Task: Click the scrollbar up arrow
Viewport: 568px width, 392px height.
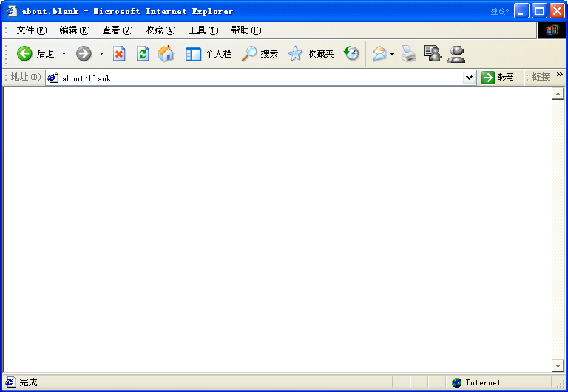Action: pyautogui.click(x=558, y=94)
